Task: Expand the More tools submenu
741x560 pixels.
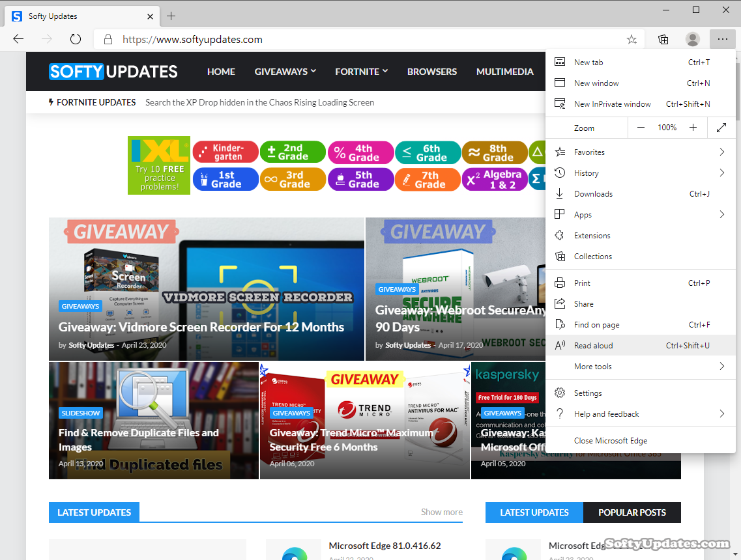Action: coord(641,366)
